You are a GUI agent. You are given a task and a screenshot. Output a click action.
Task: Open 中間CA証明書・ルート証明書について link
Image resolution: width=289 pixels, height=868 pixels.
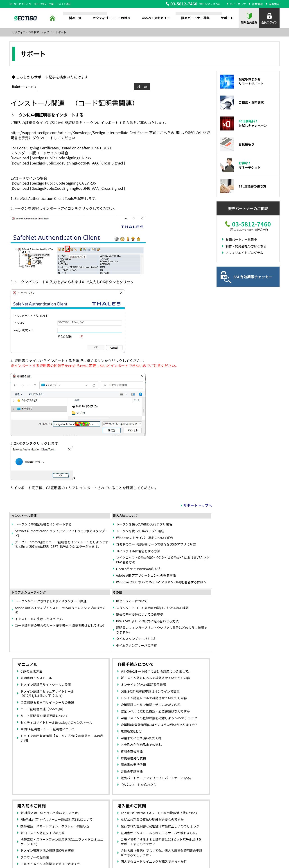coord(47,729)
